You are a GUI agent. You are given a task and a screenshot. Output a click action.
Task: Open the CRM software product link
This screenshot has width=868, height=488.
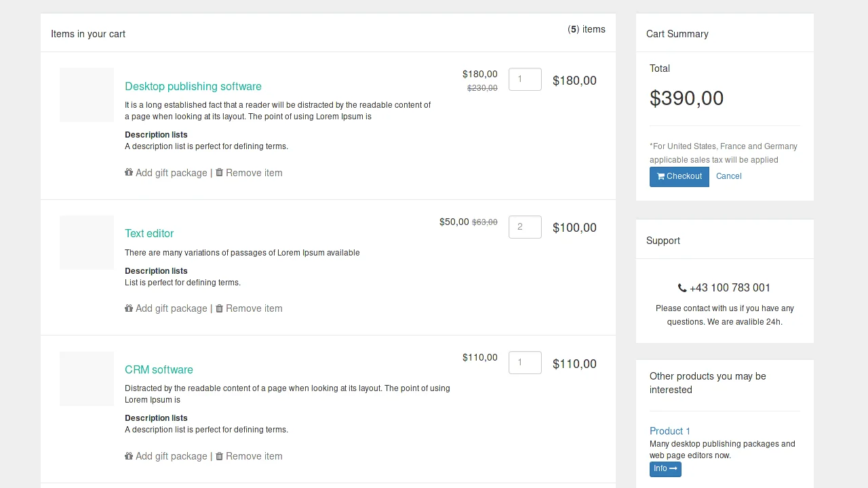(159, 369)
